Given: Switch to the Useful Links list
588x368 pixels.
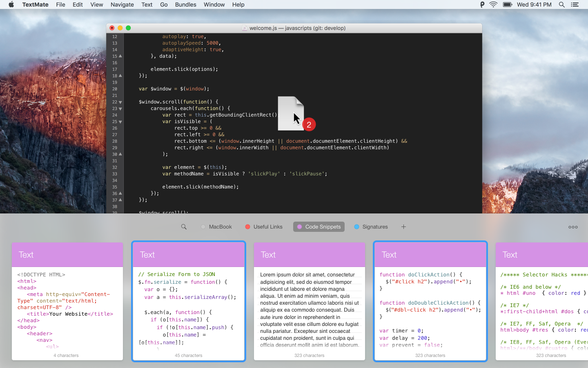Looking at the screenshot, I should coord(264,227).
